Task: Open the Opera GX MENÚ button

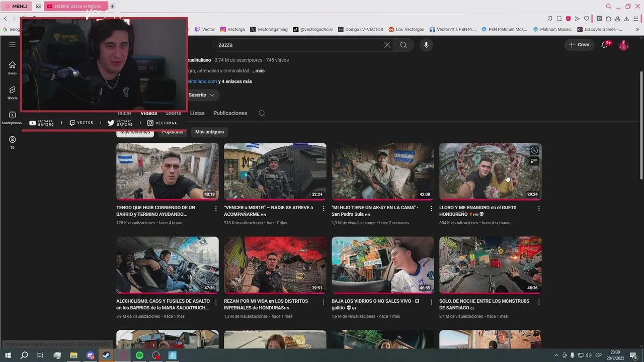Action: pos(16,6)
